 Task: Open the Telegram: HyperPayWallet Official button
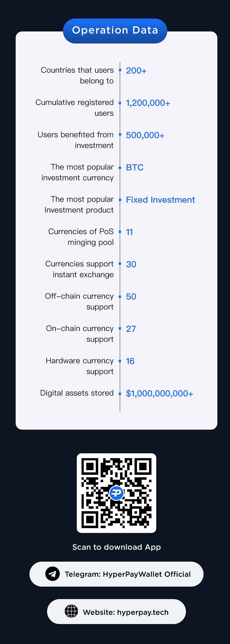(x=116, y=574)
